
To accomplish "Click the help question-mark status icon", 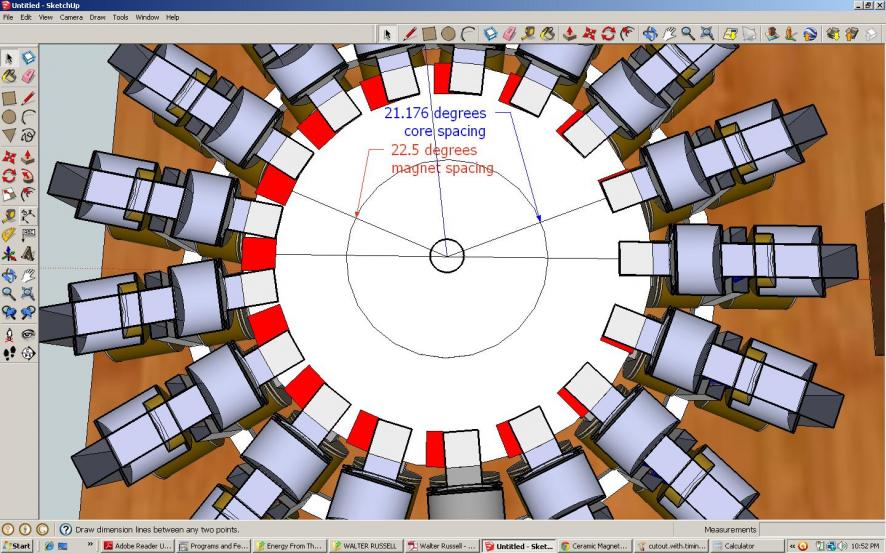I will (66, 530).
